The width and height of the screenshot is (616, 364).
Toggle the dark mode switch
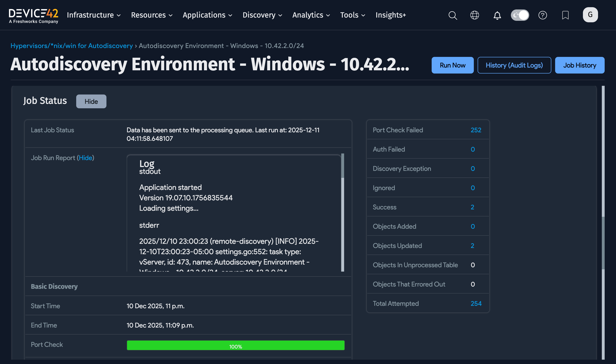[x=520, y=15]
